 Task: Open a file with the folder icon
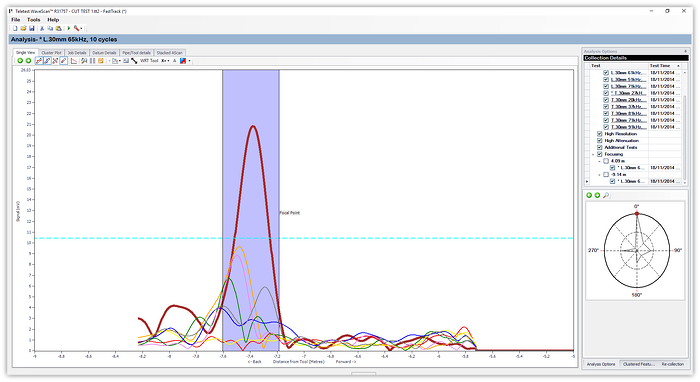23,28
